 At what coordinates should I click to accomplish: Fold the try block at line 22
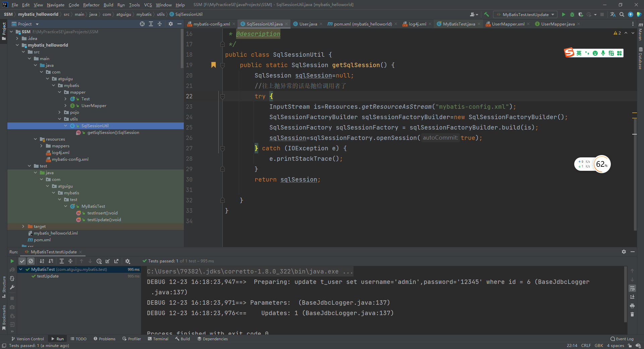[222, 96]
